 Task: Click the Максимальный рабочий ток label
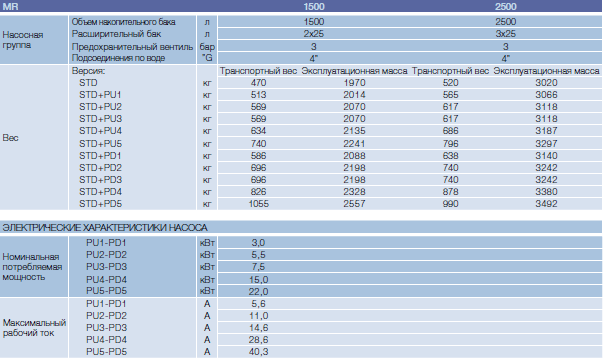point(34,328)
